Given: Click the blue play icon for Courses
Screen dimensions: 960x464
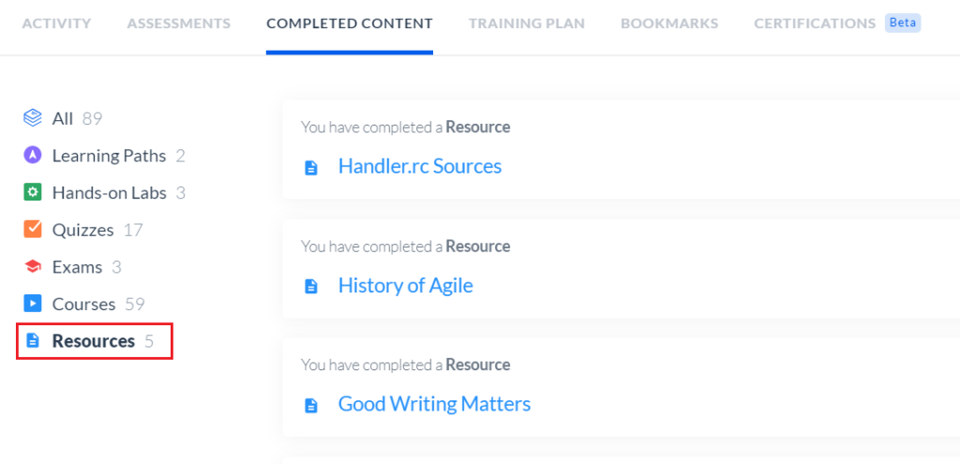Looking at the screenshot, I should coord(32,304).
